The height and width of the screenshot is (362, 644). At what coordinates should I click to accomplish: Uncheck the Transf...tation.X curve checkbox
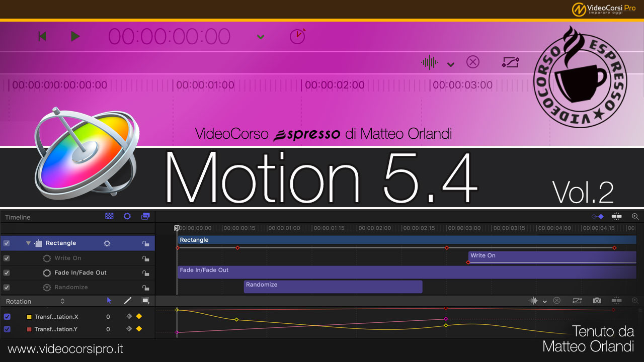pyautogui.click(x=7, y=317)
